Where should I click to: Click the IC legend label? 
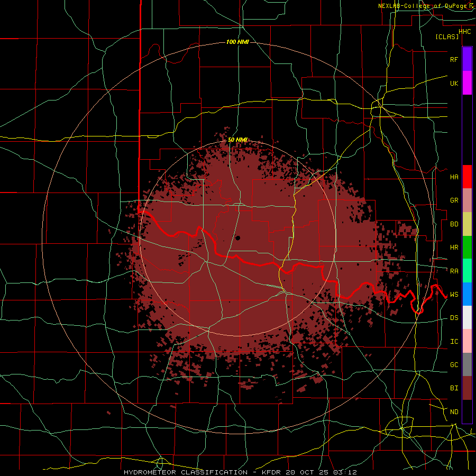(454, 341)
